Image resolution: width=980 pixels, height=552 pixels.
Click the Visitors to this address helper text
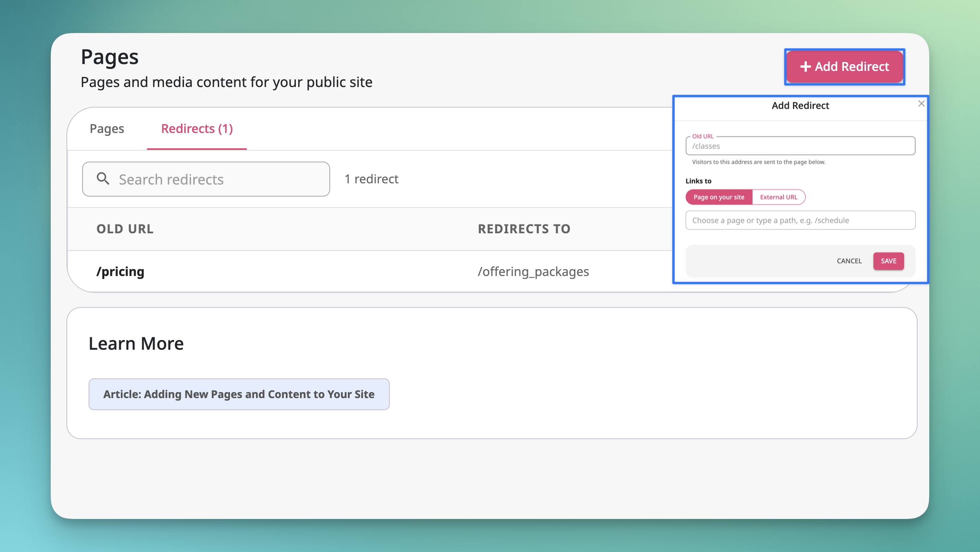point(759,162)
